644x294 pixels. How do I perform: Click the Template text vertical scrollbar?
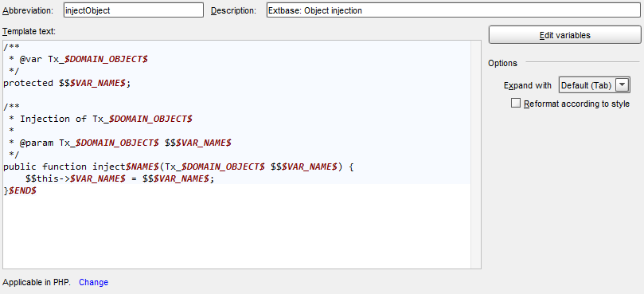(475, 155)
